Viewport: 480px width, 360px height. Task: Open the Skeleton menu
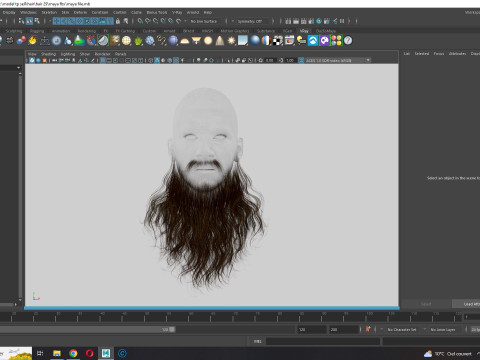49,12
